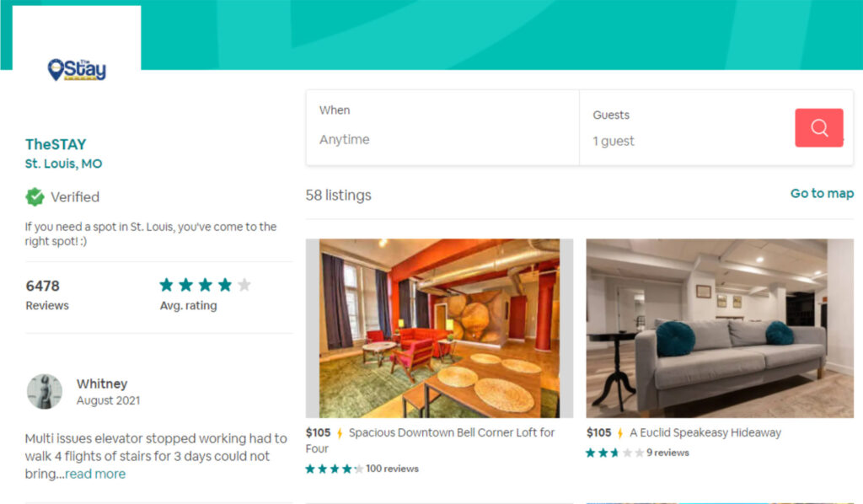The height and width of the screenshot is (504, 863).
Task: Click the host average rating stars
Action: pos(205,285)
